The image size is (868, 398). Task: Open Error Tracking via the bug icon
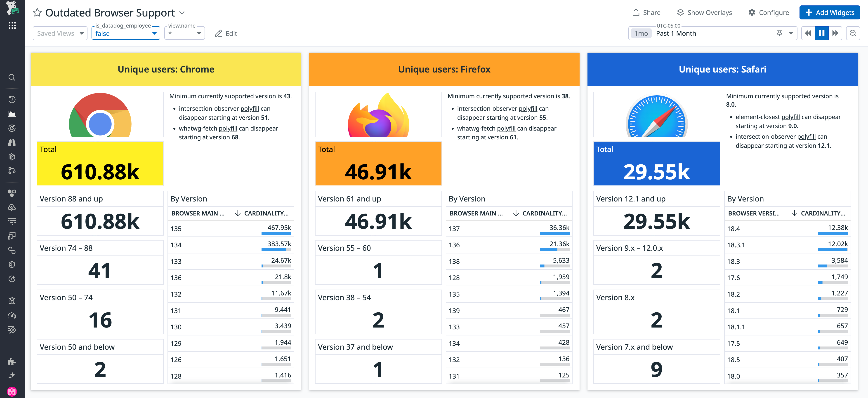click(x=12, y=301)
